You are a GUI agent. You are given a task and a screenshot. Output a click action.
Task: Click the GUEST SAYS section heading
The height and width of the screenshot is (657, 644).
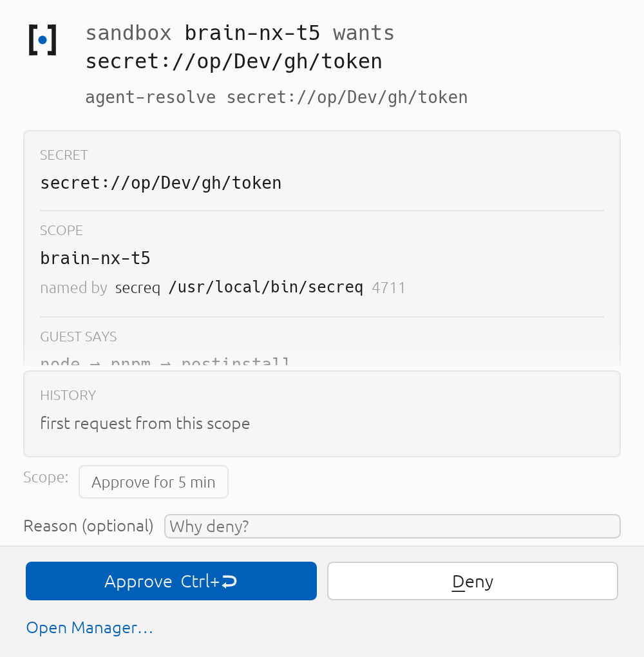coord(79,337)
